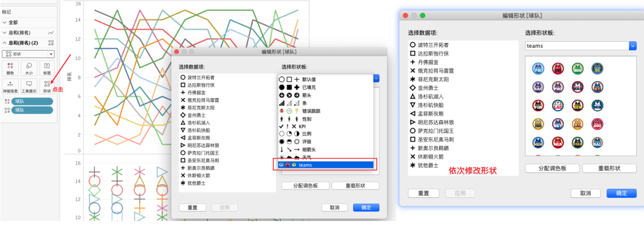Open the 工具提示 (tooltip) marks card button

pyautogui.click(x=29, y=87)
